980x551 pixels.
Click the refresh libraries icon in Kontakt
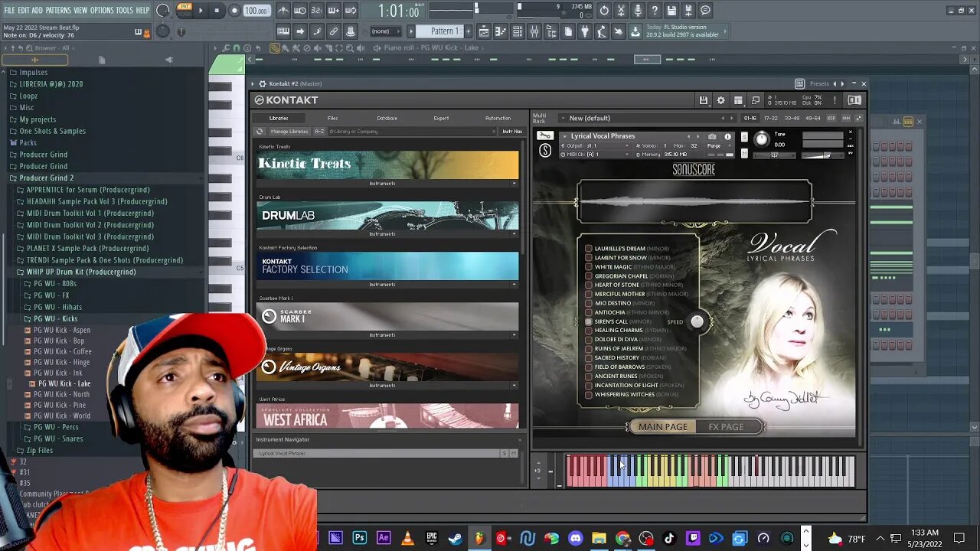click(260, 132)
